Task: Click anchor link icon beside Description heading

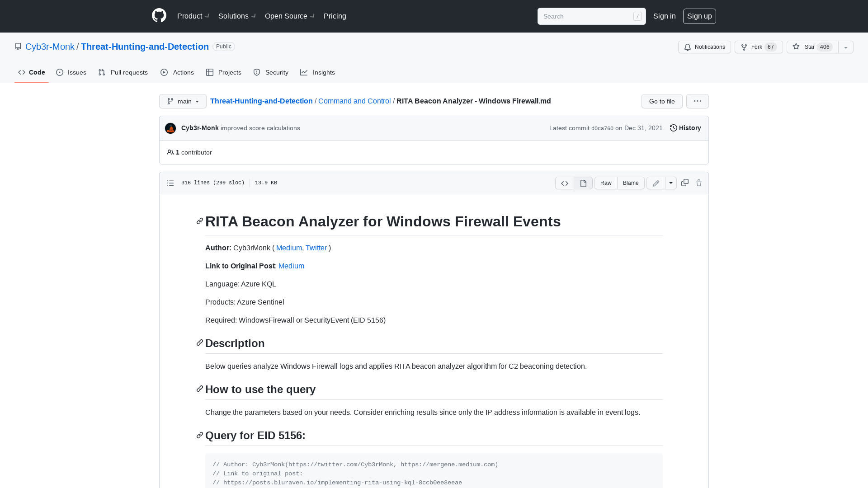Action: (x=200, y=343)
